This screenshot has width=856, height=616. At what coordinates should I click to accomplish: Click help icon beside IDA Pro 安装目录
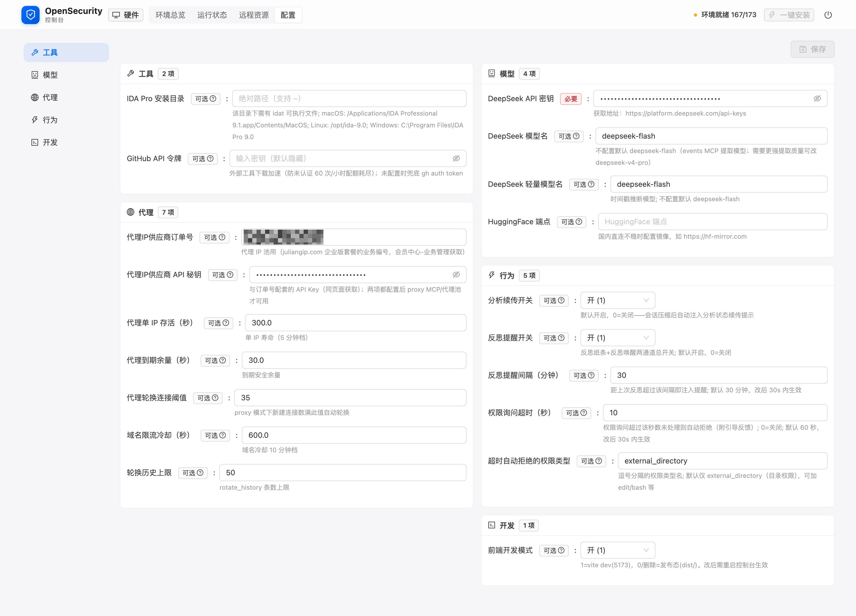coord(213,98)
